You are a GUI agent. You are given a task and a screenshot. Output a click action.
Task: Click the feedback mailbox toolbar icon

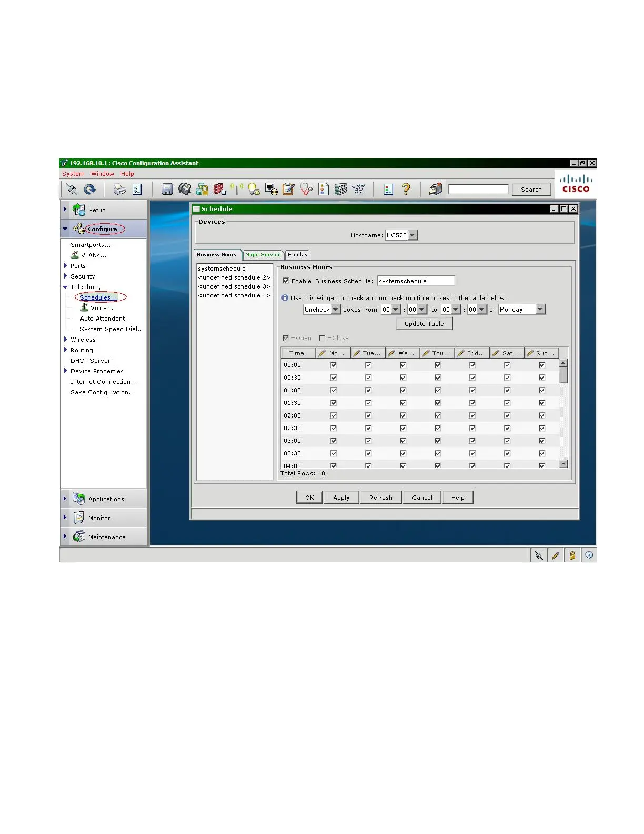tap(435, 190)
